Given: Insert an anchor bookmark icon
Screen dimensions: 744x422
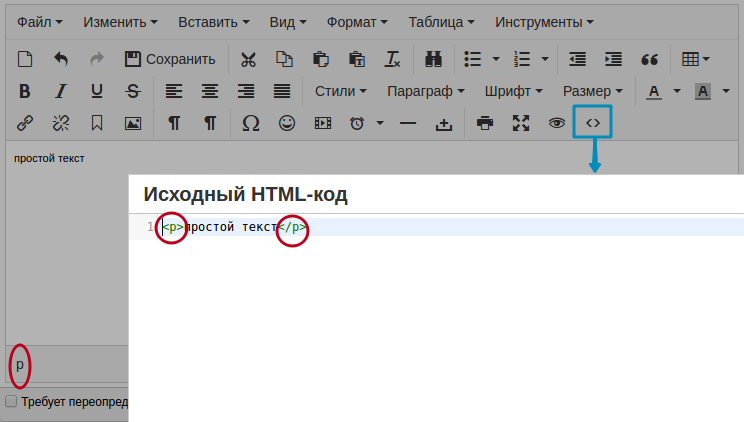Looking at the screenshot, I should [97, 123].
